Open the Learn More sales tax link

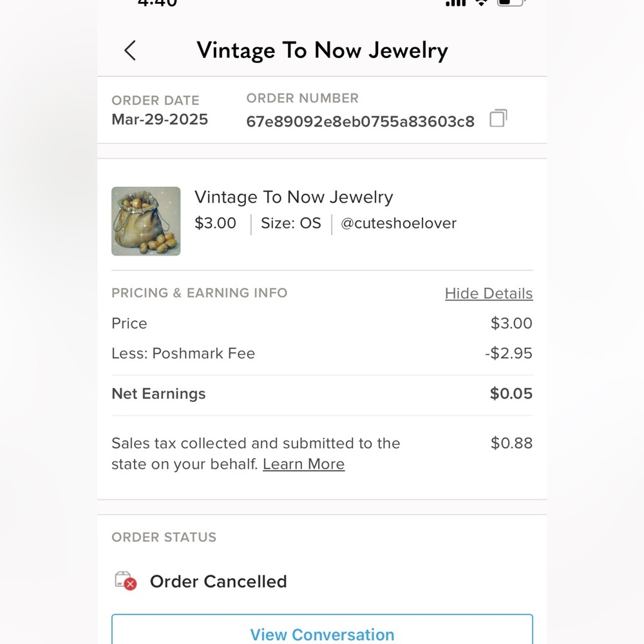(x=303, y=464)
